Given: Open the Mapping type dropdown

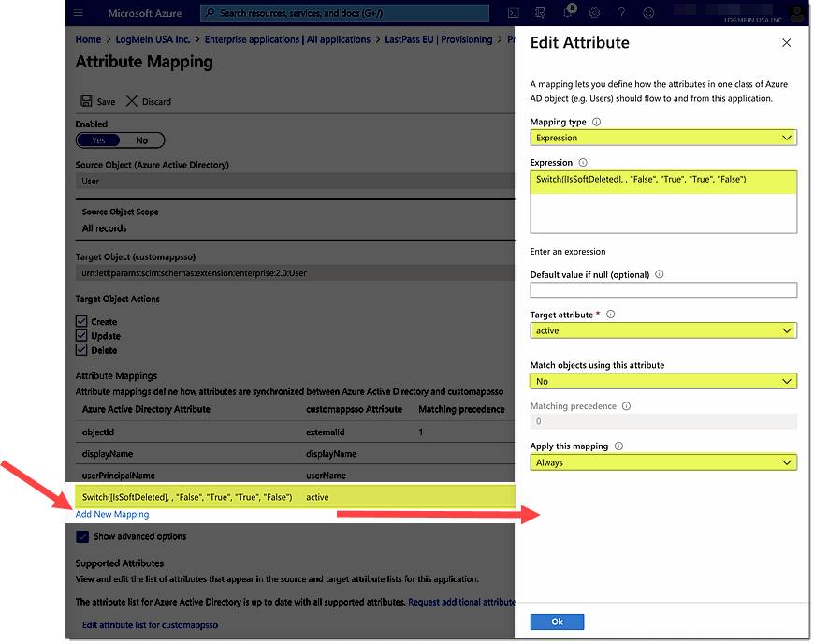Looking at the screenshot, I should [663, 138].
